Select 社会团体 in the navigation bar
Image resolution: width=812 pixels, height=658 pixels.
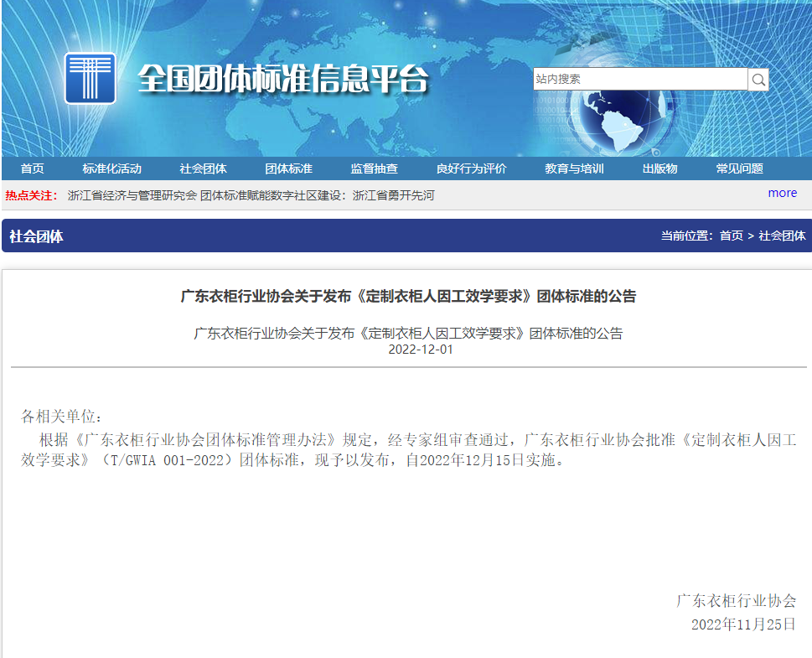point(203,168)
